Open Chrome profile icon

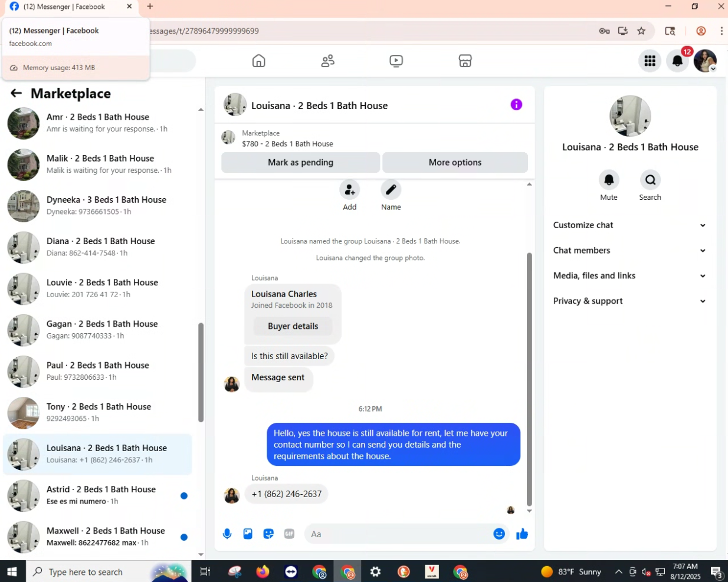(701, 31)
